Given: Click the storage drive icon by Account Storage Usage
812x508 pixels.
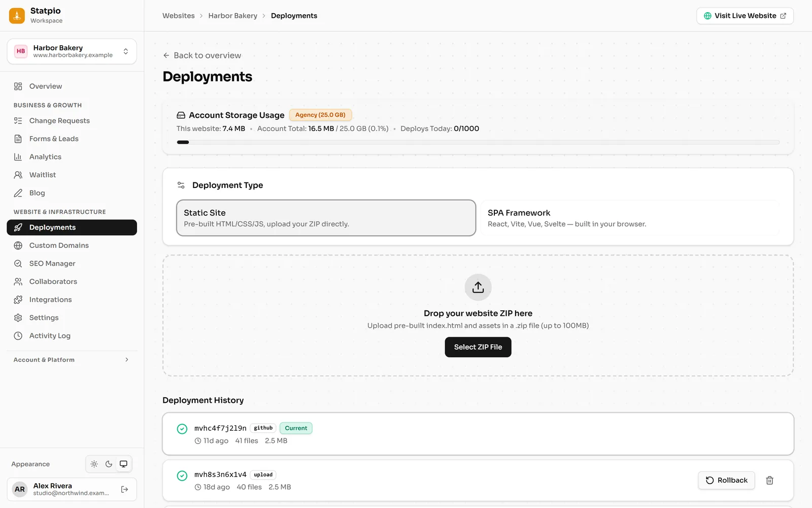Looking at the screenshot, I should tap(181, 115).
